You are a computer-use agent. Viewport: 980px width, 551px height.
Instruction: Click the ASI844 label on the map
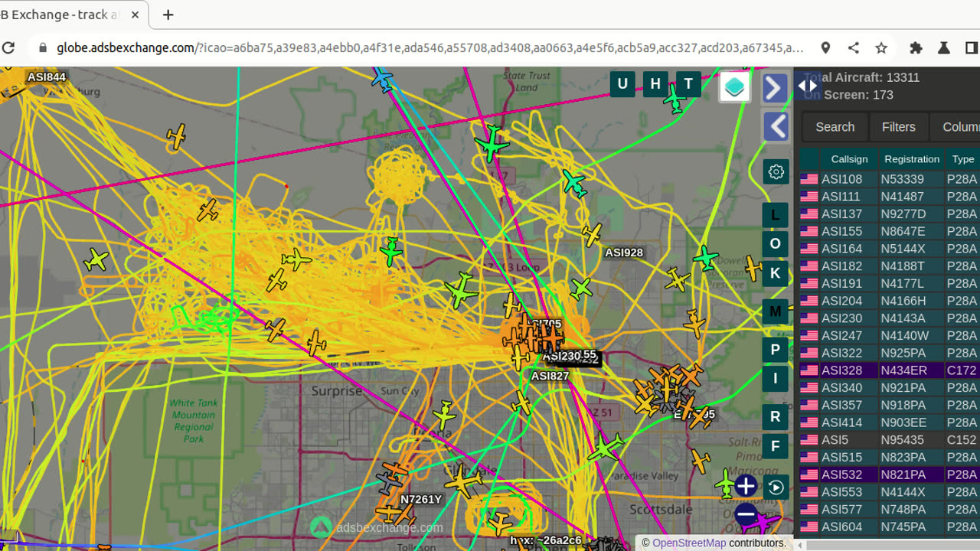(x=46, y=77)
